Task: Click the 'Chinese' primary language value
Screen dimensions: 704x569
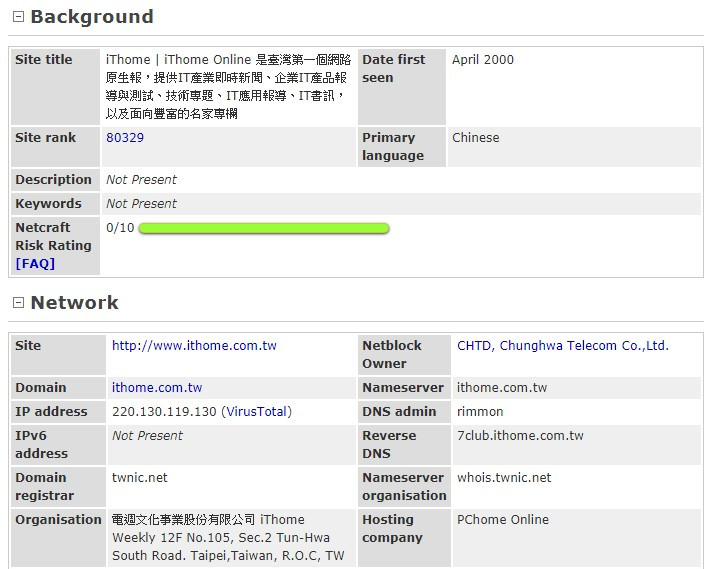Action: point(475,137)
